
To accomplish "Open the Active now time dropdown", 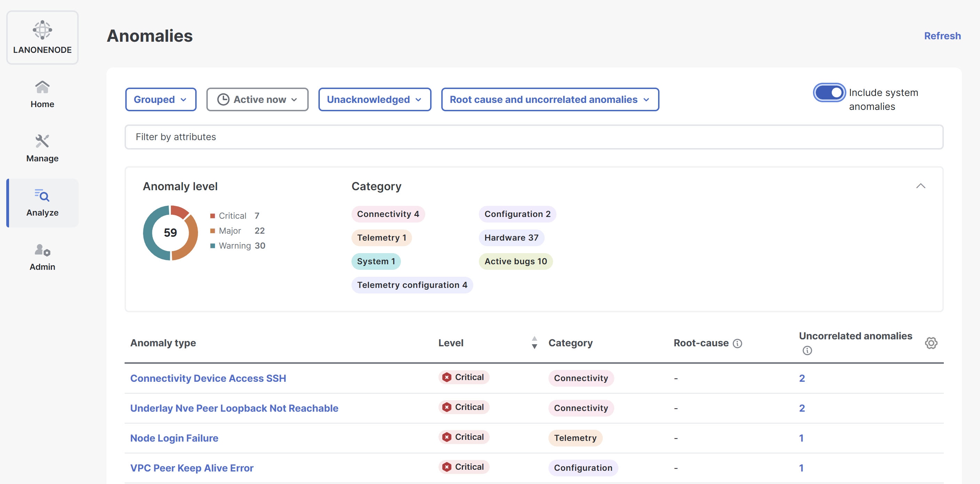I will pos(257,99).
